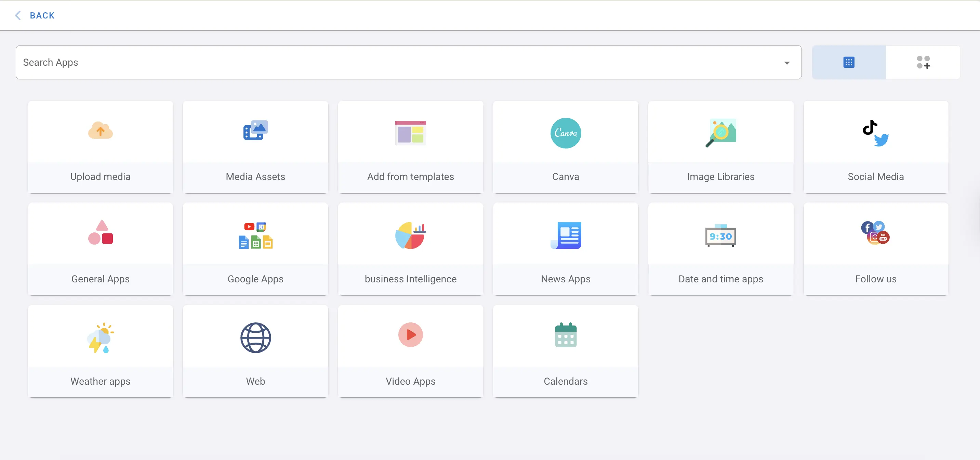
Task: Browse Image Libraries
Action: click(720, 147)
